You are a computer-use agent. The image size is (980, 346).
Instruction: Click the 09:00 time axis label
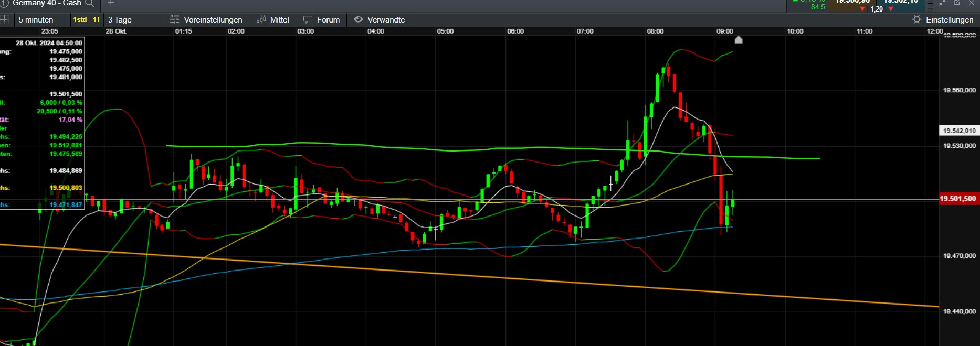click(x=725, y=31)
